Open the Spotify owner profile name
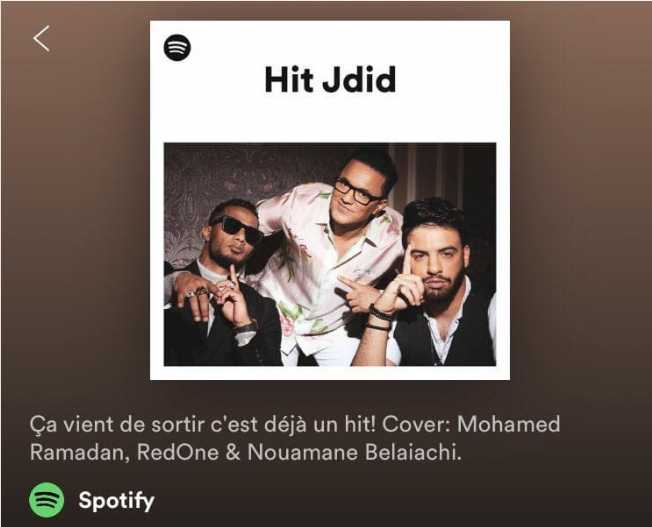652x527 pixels. 116,500
